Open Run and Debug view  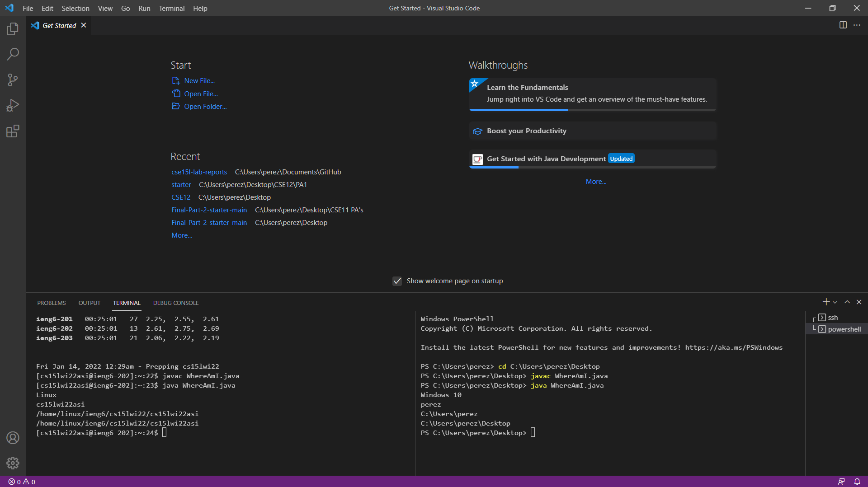coord(13,106)
